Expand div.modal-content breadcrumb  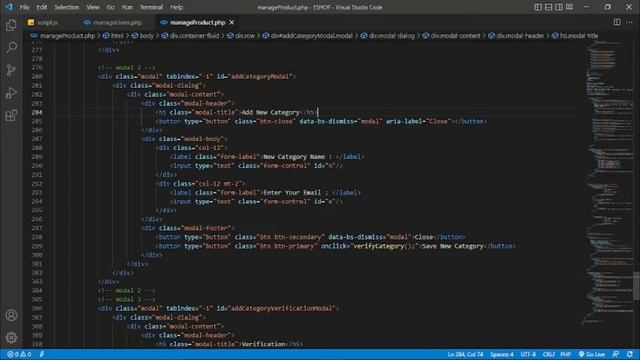[456, 36]
